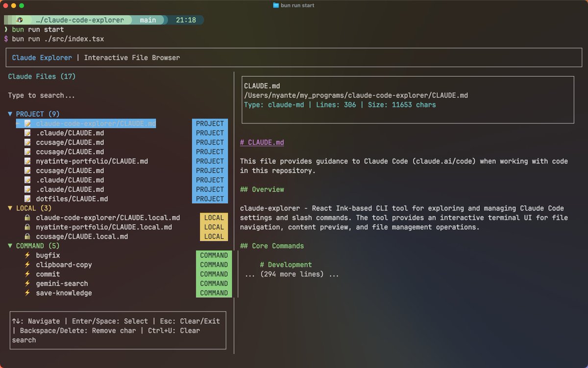Click LOCAL badge on the claude-code-explorer/CLAUDE.local.md row
The width and height of the screenshot is (588, 368).
pyautogui.click(x=214, y=217)
